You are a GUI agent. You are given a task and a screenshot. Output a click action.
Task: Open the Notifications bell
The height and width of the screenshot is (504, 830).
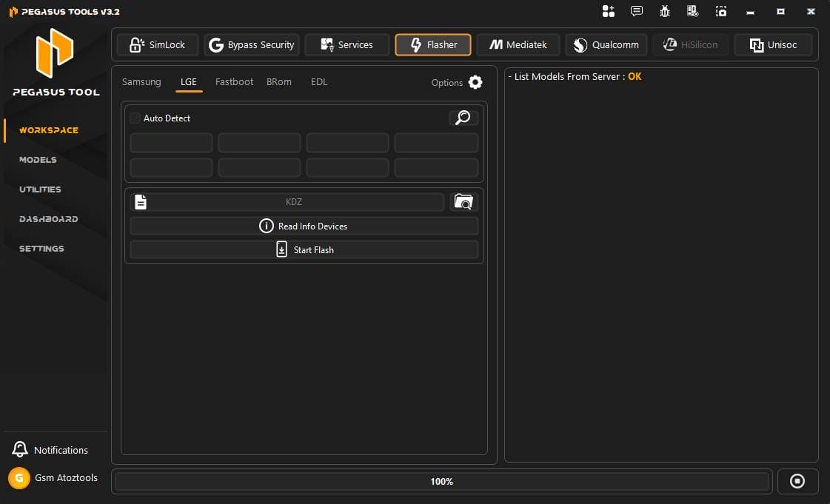19,449
